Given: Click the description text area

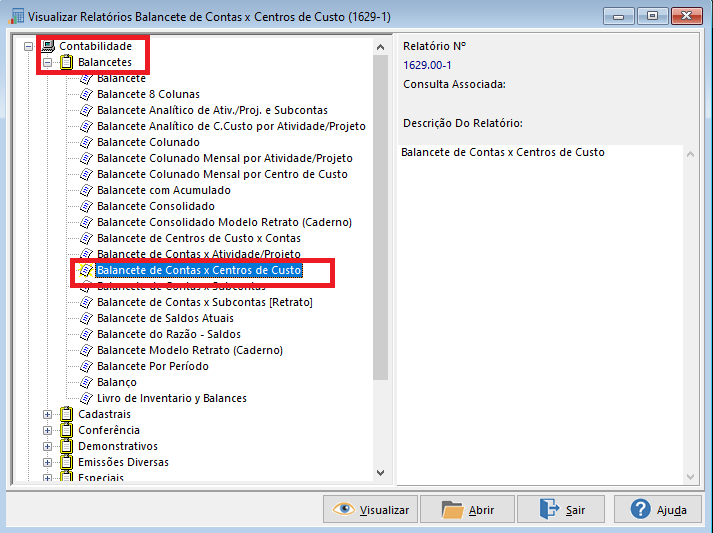Looking at the screenshot, I should coord(540,315).
